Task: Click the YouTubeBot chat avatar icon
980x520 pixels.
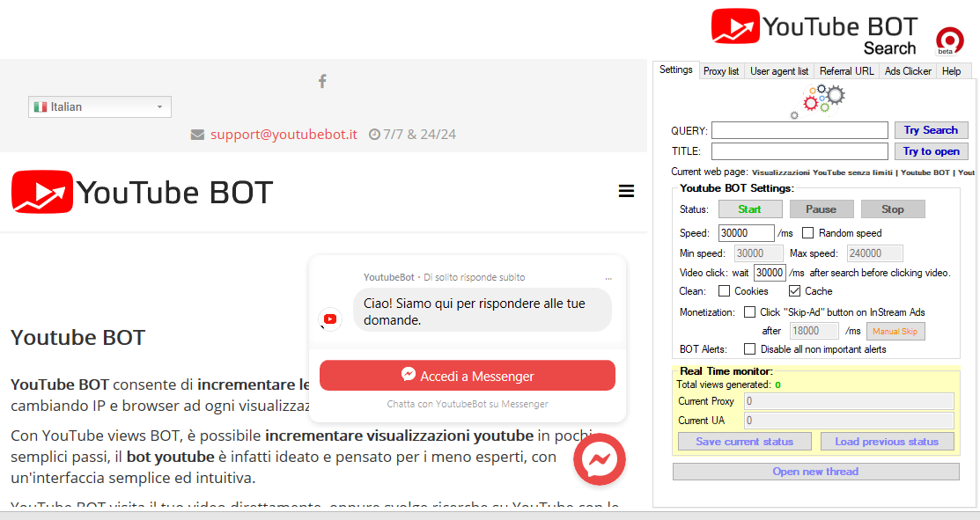Action: coord(330,319)
